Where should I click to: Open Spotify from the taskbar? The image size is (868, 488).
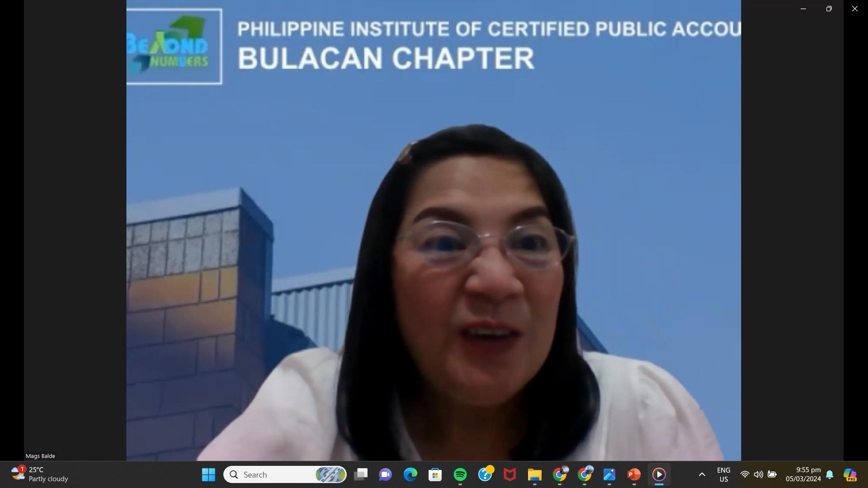pyautogui.click(x=460, y=474)
